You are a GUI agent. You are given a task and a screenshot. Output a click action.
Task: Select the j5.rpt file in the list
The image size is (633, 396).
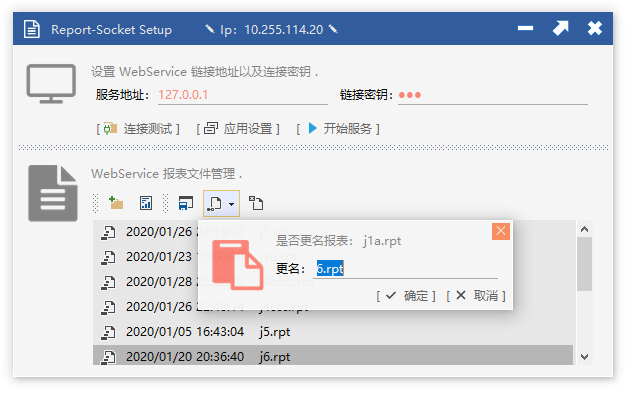point(333,332)
